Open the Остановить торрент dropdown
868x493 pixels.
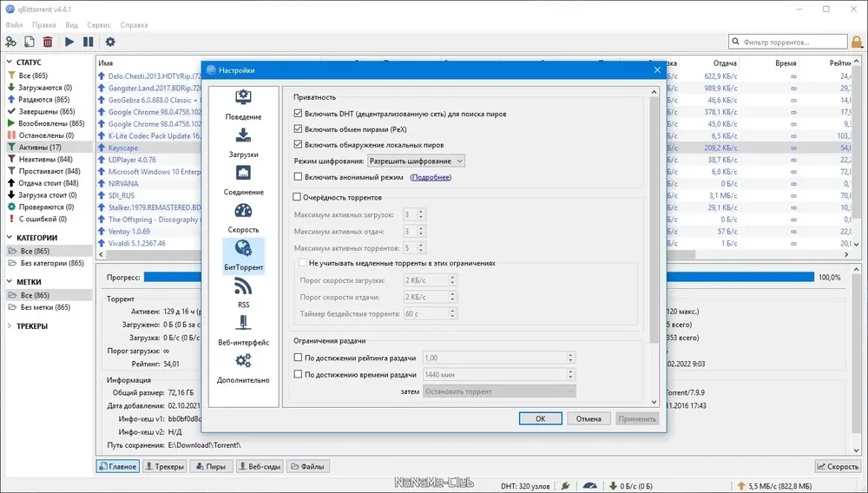[x=499, y=391]
